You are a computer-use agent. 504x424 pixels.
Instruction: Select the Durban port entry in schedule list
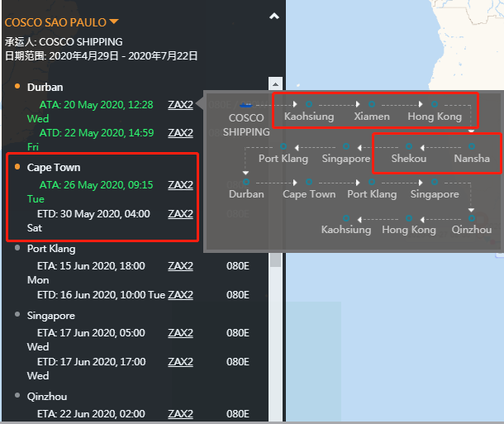click(45, 87)
